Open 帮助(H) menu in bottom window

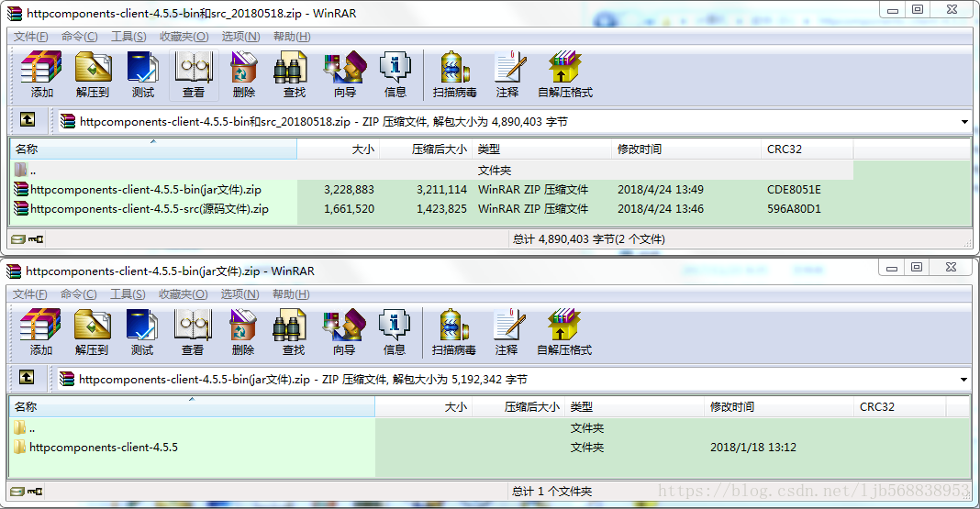point(291,294)
